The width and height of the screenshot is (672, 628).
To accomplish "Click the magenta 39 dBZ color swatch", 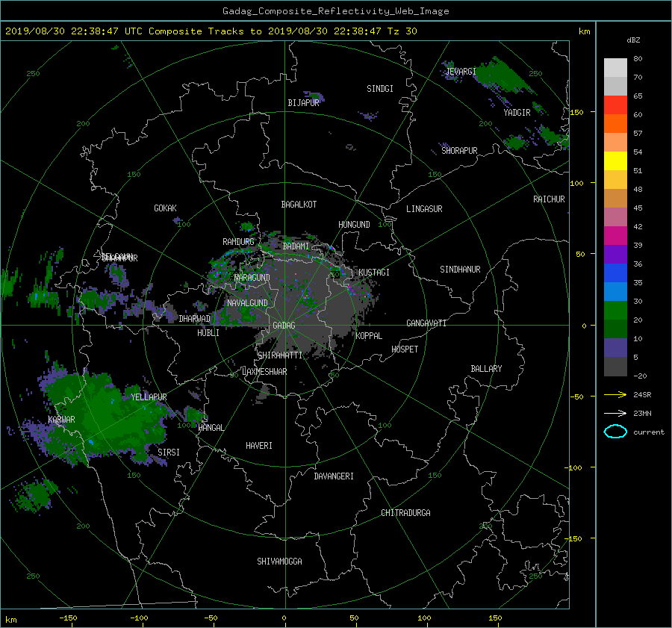I will point(615,236).
